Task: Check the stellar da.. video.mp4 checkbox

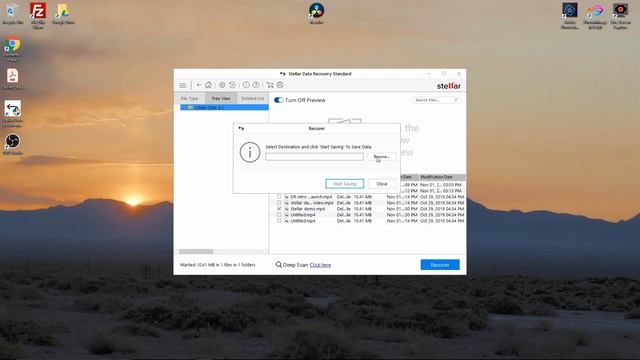Action: click(279, 202)
